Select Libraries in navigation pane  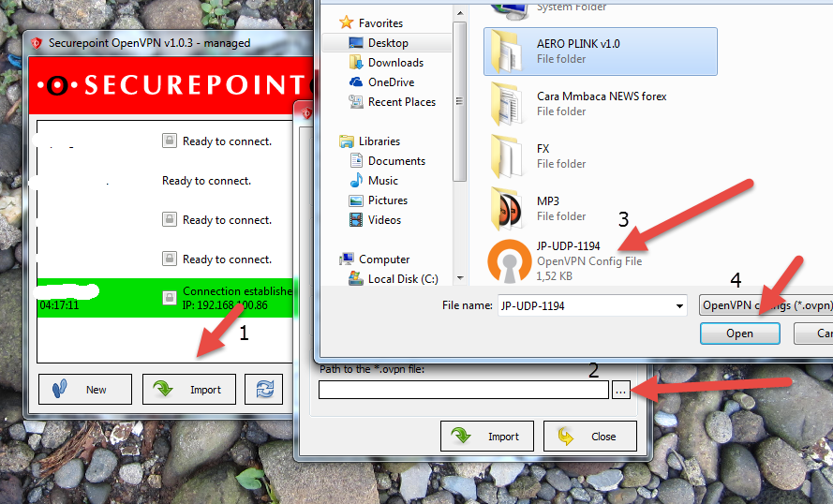[370, 141]
